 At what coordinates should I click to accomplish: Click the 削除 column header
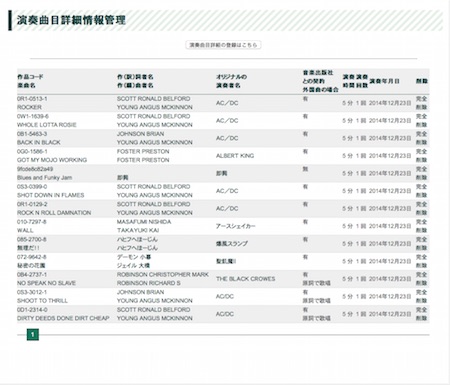(422, 81)
